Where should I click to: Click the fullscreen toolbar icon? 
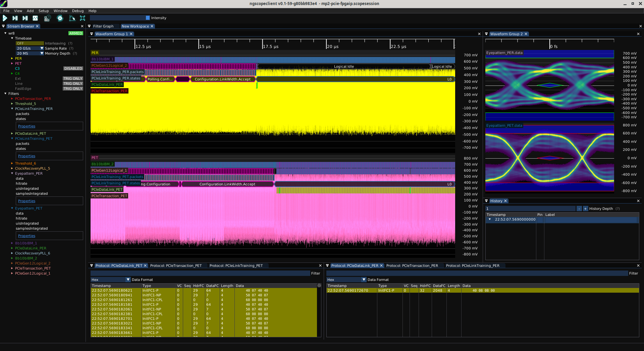pyautogui.click(x=83, y=18)
